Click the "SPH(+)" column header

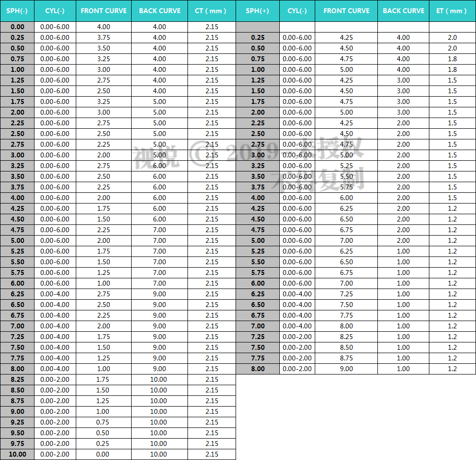click(257, 11)
